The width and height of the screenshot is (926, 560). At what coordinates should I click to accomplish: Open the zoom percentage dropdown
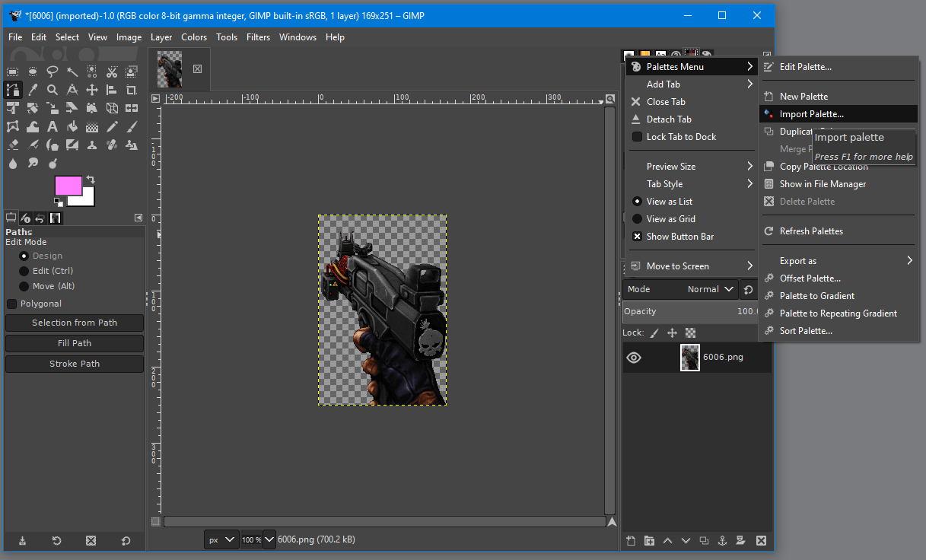pyautogui.click(x=269, y=539)
